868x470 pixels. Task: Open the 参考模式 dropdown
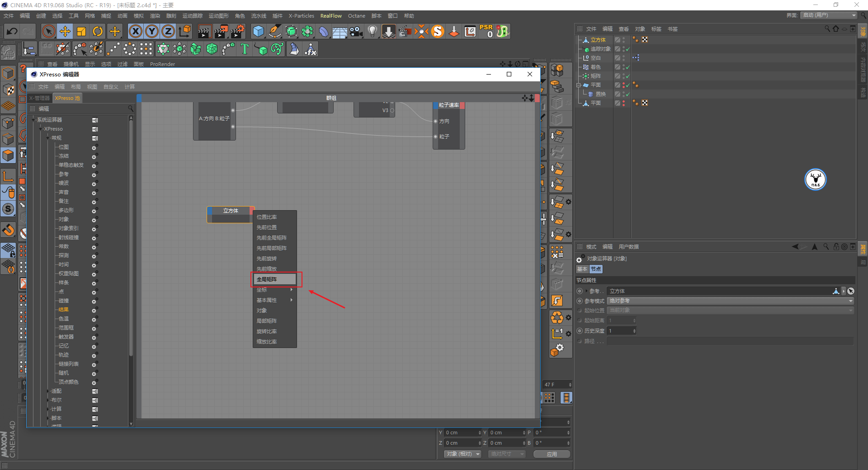click(x=730, y=301)
